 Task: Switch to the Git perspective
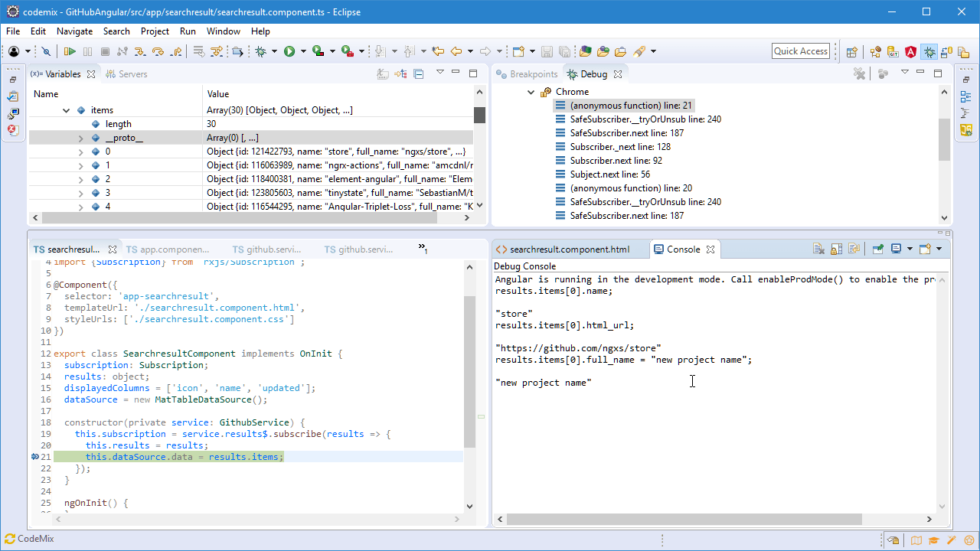[x=893, y=52]
